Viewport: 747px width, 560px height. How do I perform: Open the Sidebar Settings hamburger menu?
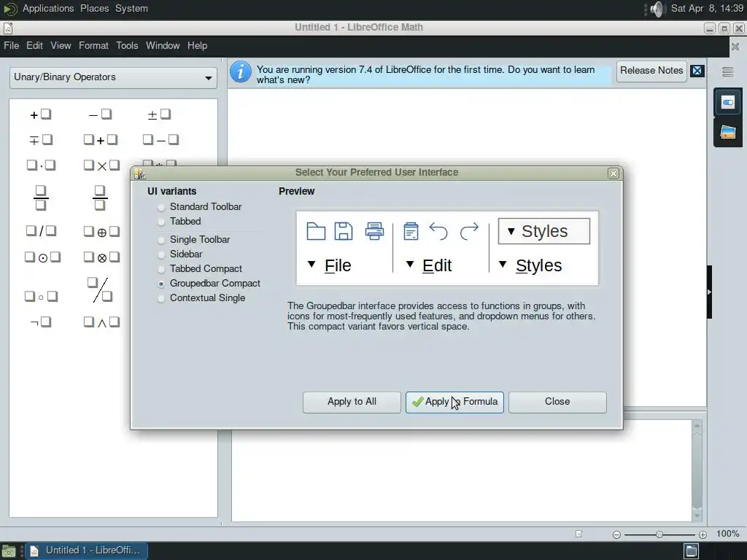coord(727,72)
